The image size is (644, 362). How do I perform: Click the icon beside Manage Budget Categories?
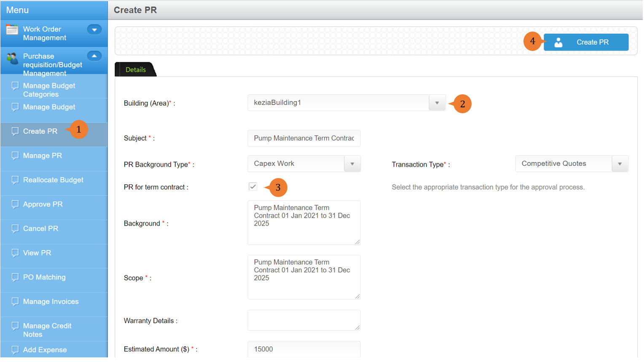(x=15, y=86)
